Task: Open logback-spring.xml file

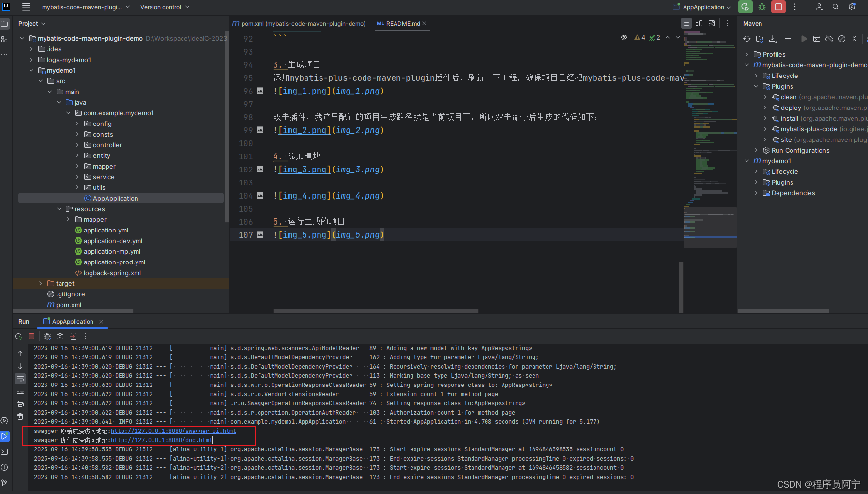Action: pyautogui.click(x=112, y=273)
